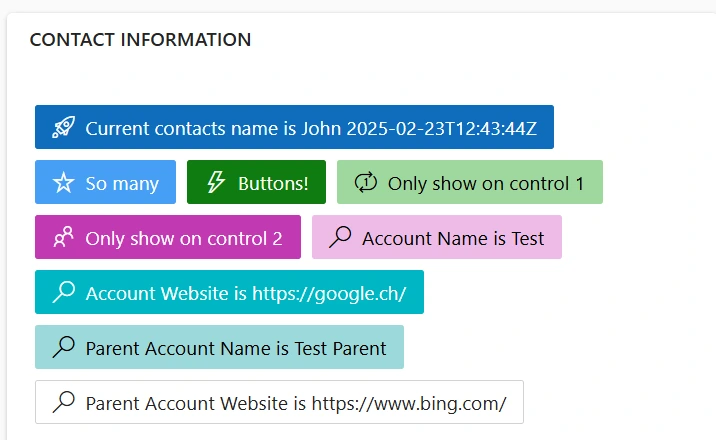This screenshot has width=716, height=440.
Task: Click the lightning bolt icon on Buttons!
Action: click(215, 183)
